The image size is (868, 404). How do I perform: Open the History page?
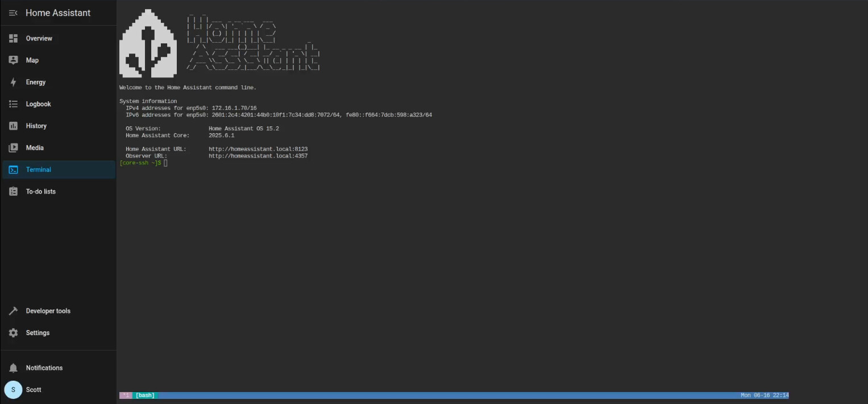click(59, 126)
